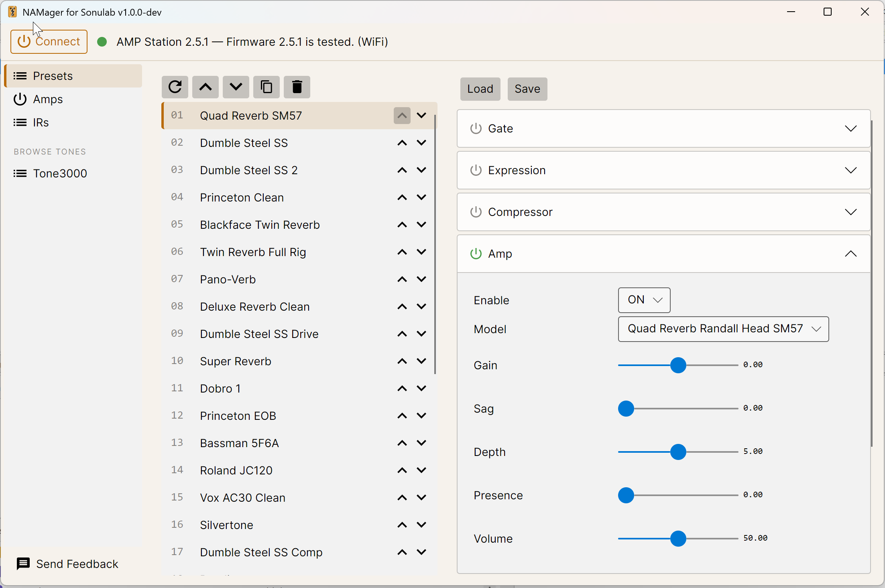Move Dumble Steel SS preset up
This screenshot has width=885, height=588.
point(402,143)
